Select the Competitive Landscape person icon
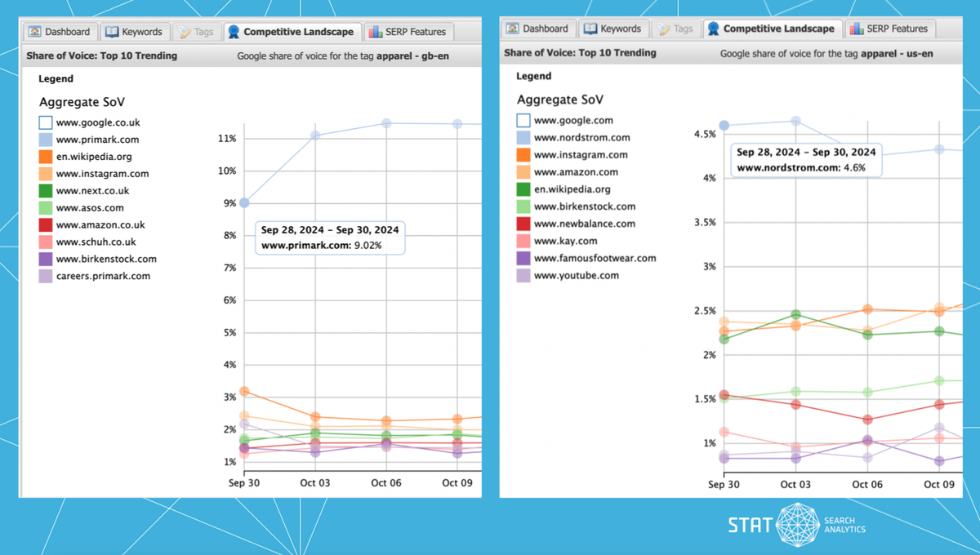Image resolution: width=980 pixels, height=555 pixels. pyautogui.click(x=234, y=31)
